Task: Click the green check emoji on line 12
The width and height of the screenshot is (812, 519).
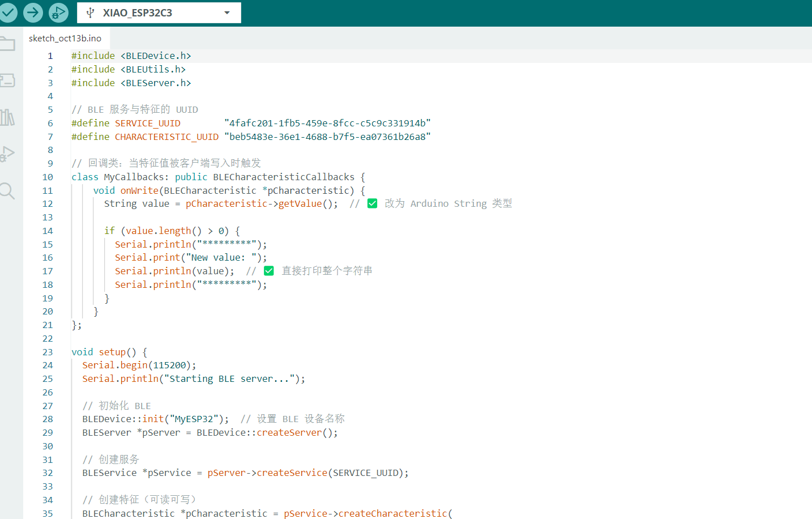Action: click(x=372, y=204)
